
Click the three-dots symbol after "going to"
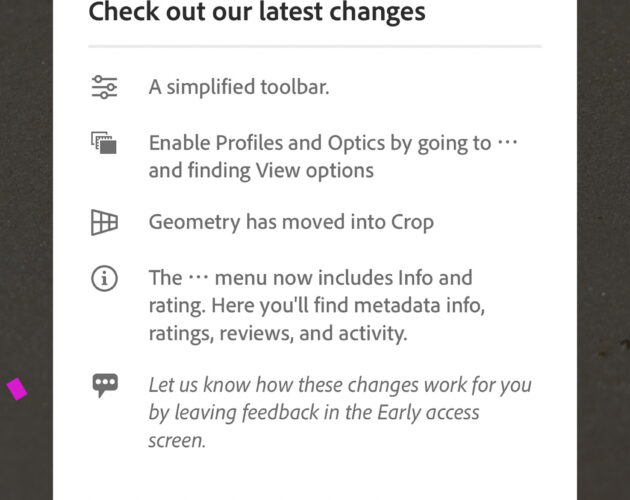[x=507, y=142]
